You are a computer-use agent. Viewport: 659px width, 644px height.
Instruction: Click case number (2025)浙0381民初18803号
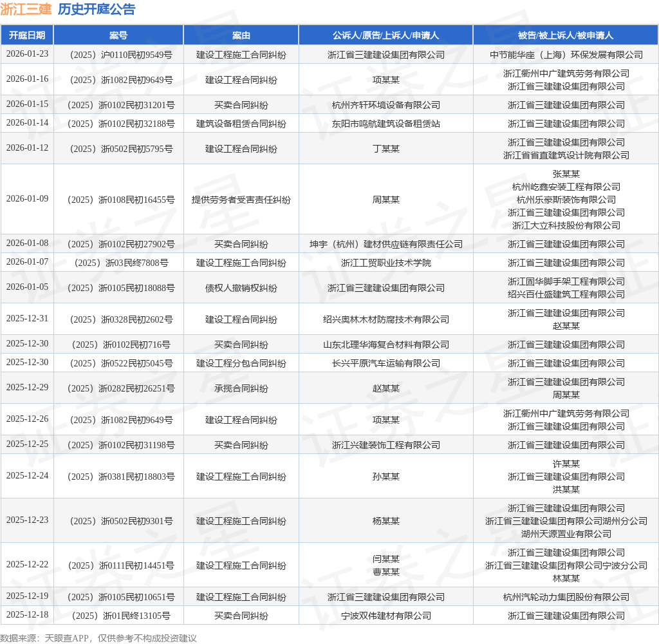coord(121,477)
